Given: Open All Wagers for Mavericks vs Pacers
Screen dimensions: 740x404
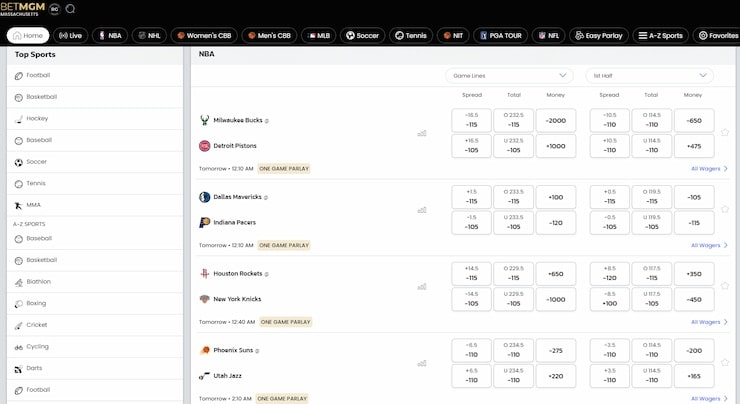Looking at the screenshot, I should click(709, 245).
